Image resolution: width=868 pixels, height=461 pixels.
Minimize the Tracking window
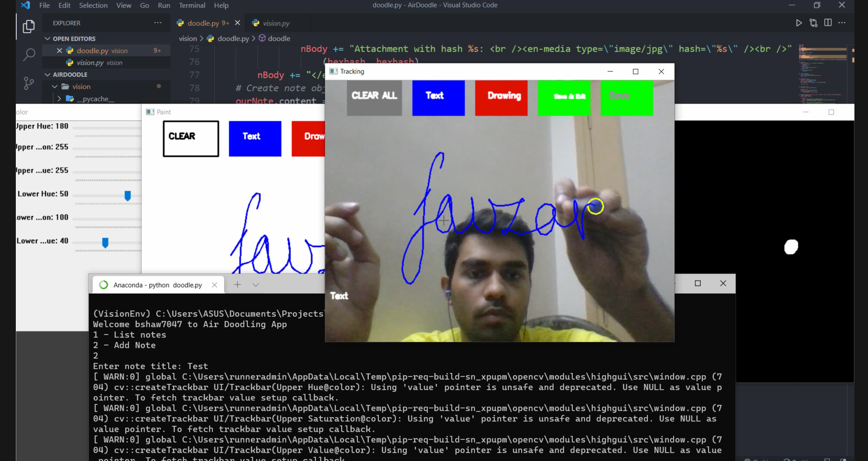610,71
